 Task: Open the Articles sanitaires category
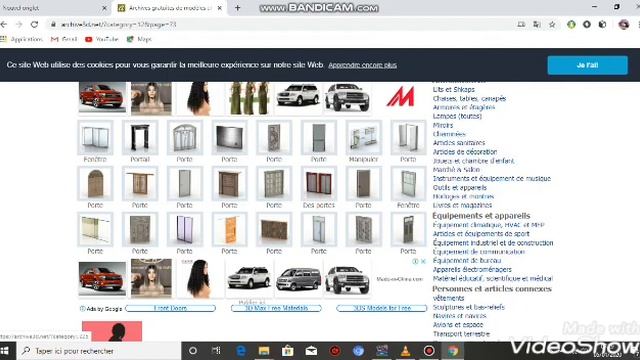pos(459,143)
